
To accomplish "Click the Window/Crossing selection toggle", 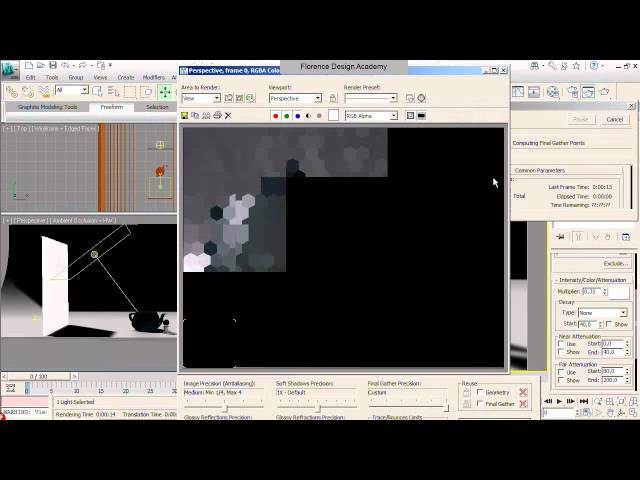I will point(147,92).
